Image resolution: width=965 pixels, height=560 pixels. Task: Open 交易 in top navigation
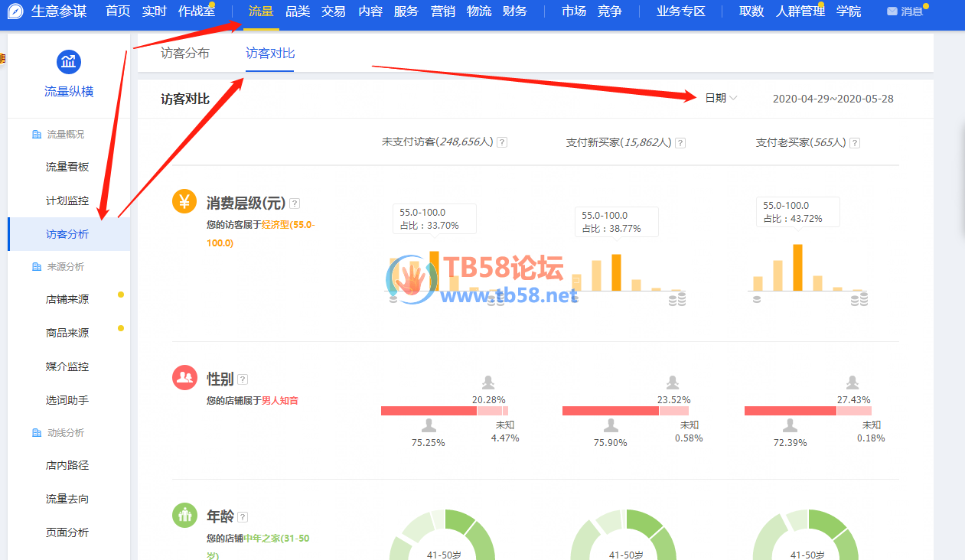pos(334,11)
